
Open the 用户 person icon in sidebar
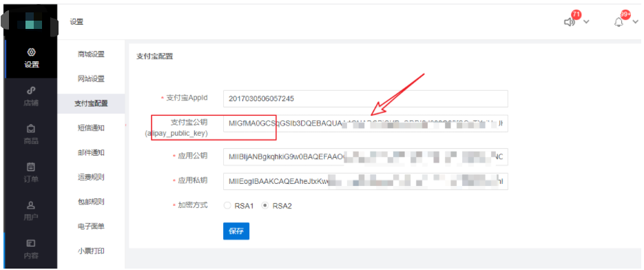31,205
